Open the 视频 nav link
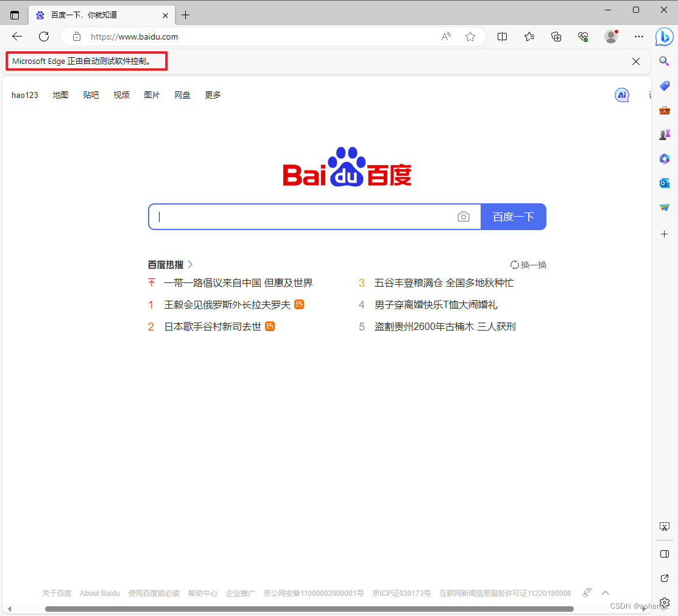 pyautogui.click(x=121, y=95)
